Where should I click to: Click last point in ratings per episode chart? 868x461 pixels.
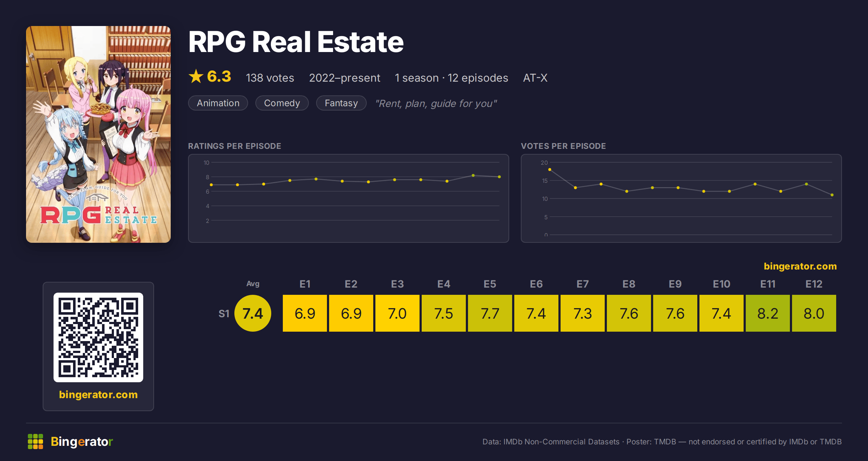499,177
